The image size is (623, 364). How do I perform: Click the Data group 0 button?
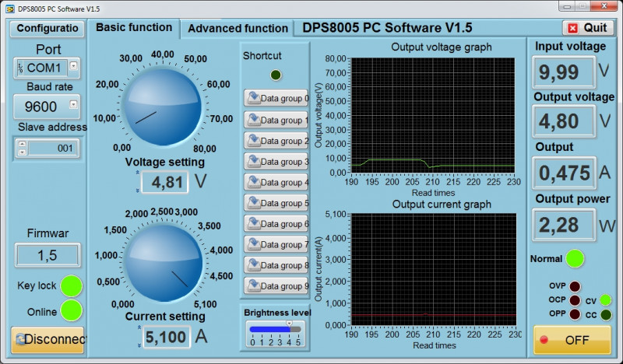tap(276, 98)
